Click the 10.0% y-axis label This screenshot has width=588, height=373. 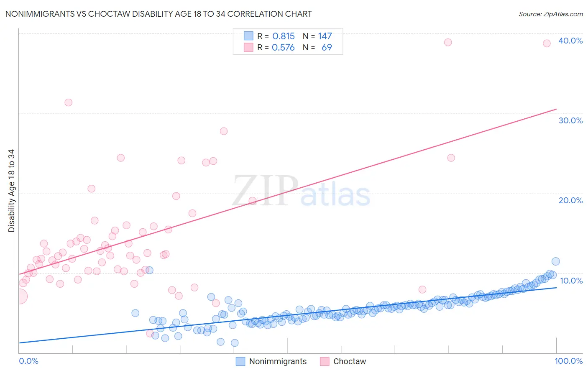[571, 281]
